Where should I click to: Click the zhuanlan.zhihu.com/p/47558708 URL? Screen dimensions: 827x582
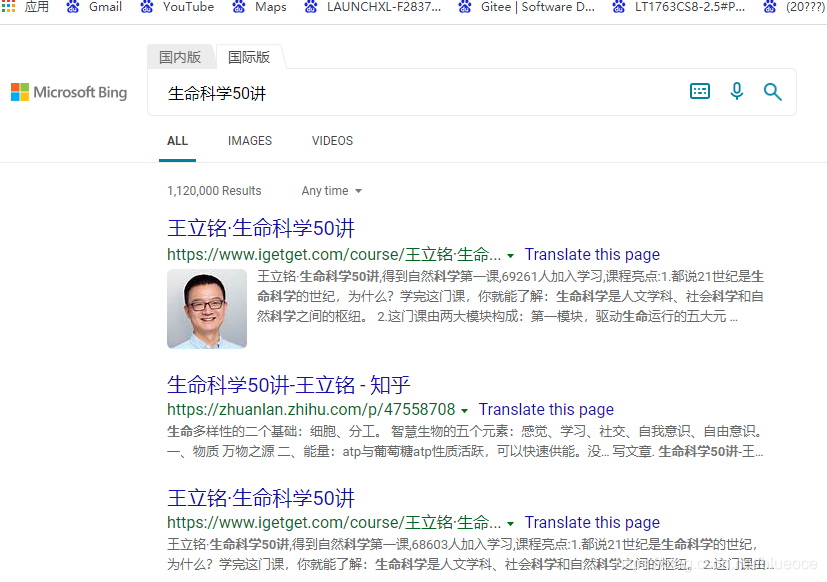pyautogui.click(x=311, y=409)
